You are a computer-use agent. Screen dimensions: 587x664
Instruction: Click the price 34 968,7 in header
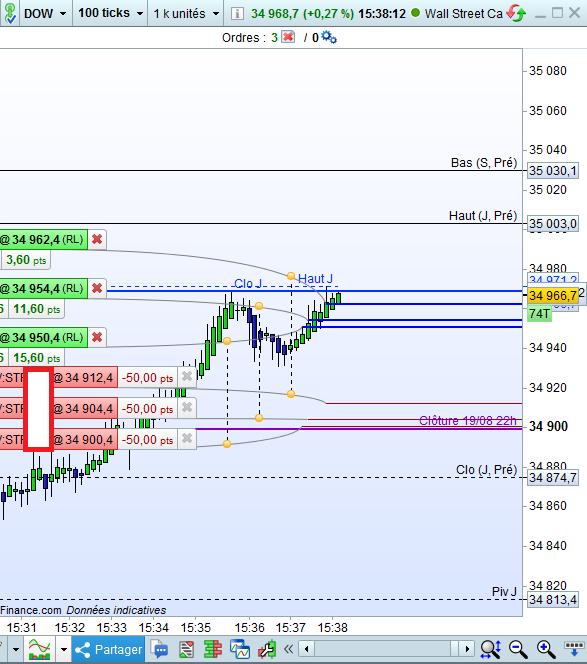click(x=275, y=14)
